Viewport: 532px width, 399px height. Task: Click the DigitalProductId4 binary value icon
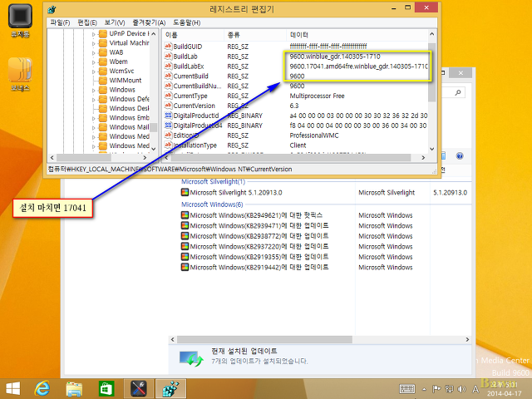168,126
